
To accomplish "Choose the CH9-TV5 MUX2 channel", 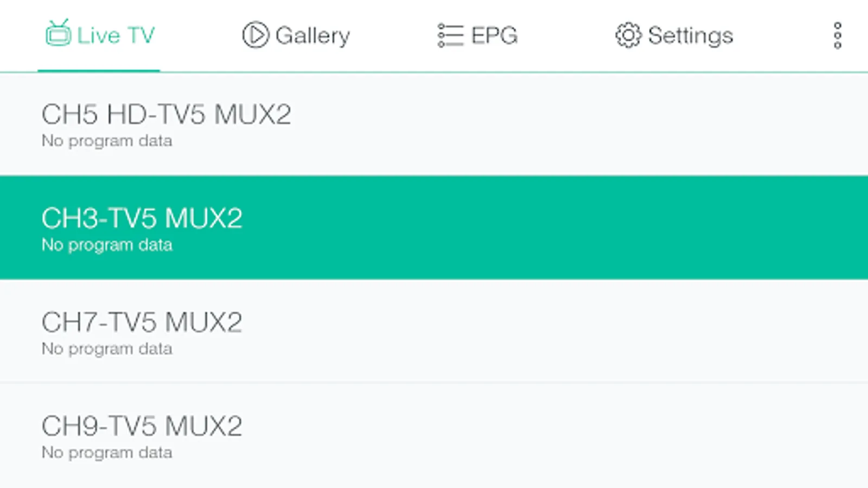I will pos(142,426).
